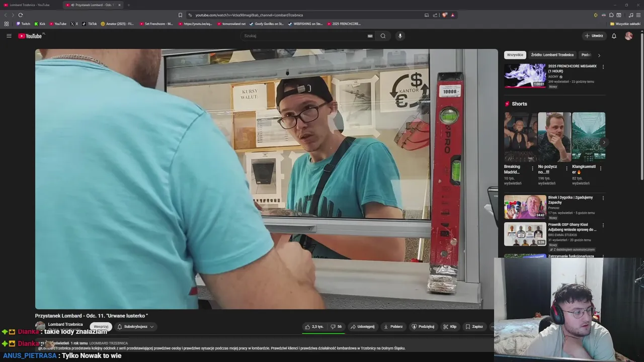
Task: Open the tomorrowland rort bookmark
Action: click(x=231, y=24)
